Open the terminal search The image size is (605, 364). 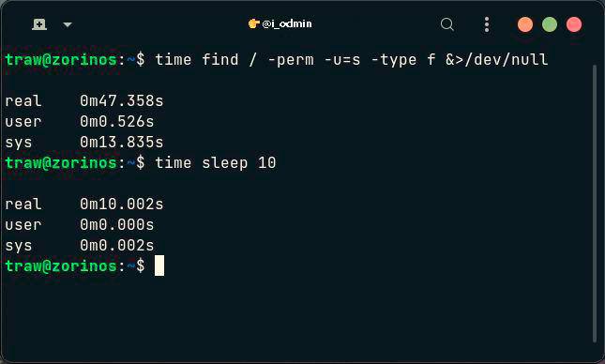coord(446,24)
